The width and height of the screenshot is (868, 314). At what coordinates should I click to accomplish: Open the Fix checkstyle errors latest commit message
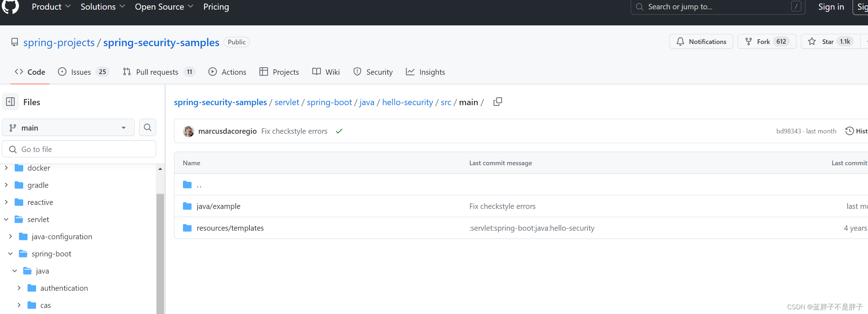[294, 131]
